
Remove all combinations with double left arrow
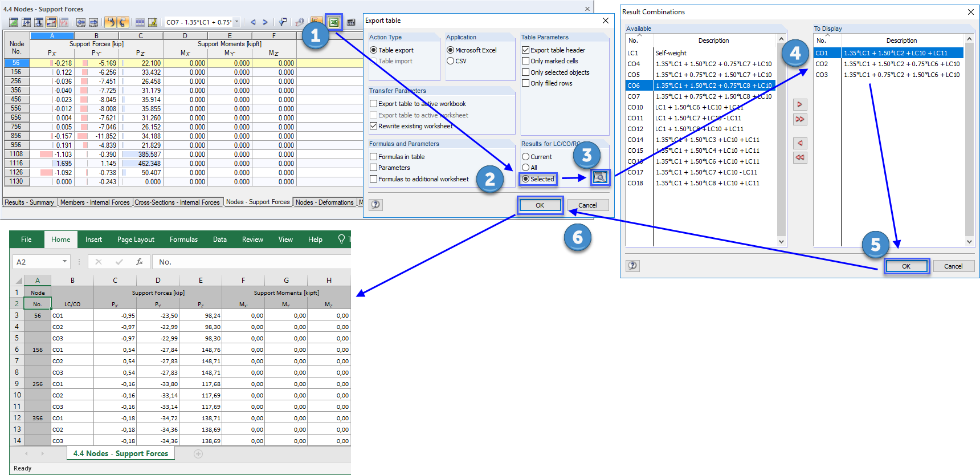click(800, 157)
